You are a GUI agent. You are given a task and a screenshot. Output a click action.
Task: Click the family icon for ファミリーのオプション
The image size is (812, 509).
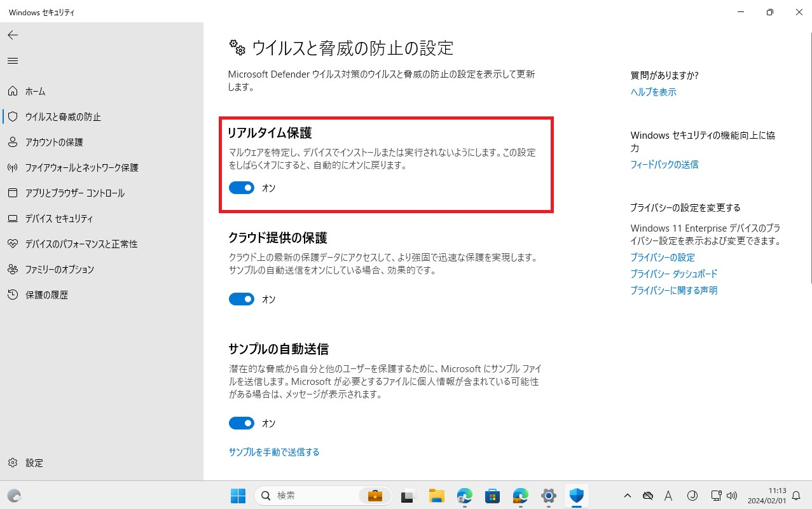click(13, 269)
